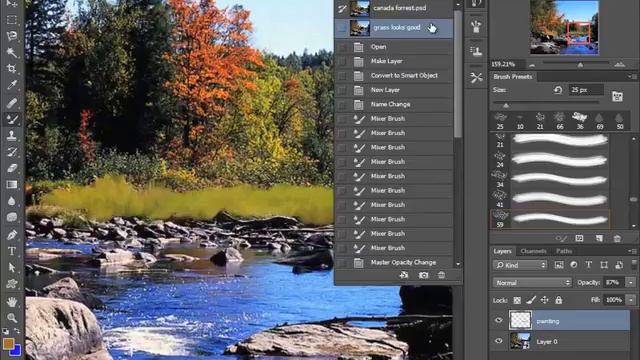Reset to default colors icon

tap(5, 331)
